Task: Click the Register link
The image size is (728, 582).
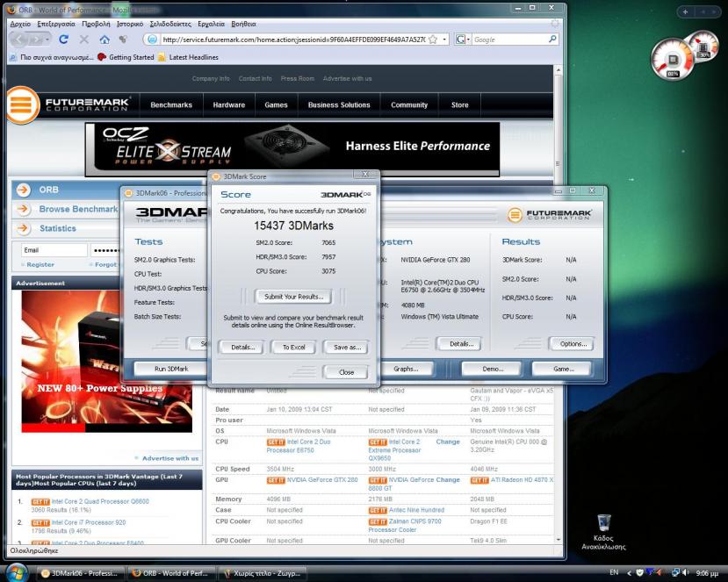Action: click(40, 264)
